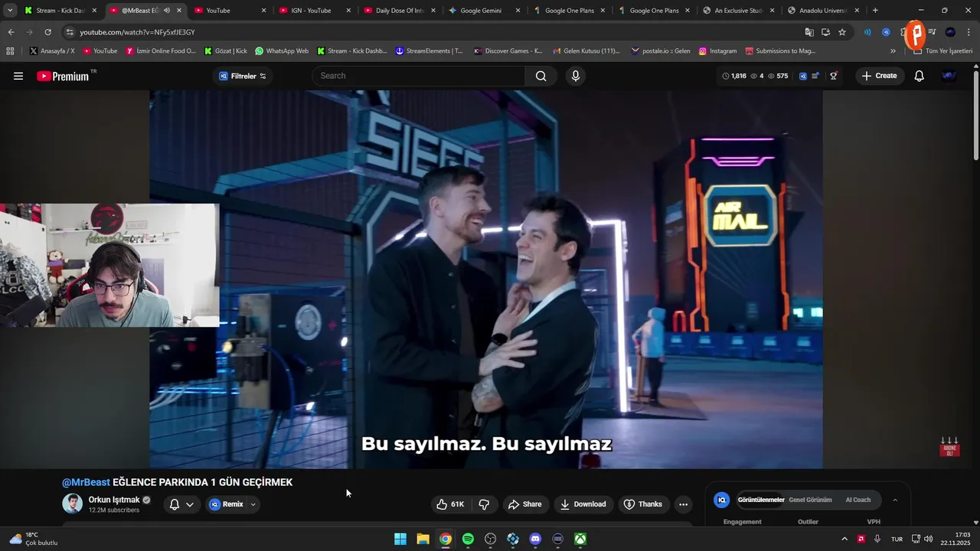Open weather widget showing 18°C

coord(34,539)
